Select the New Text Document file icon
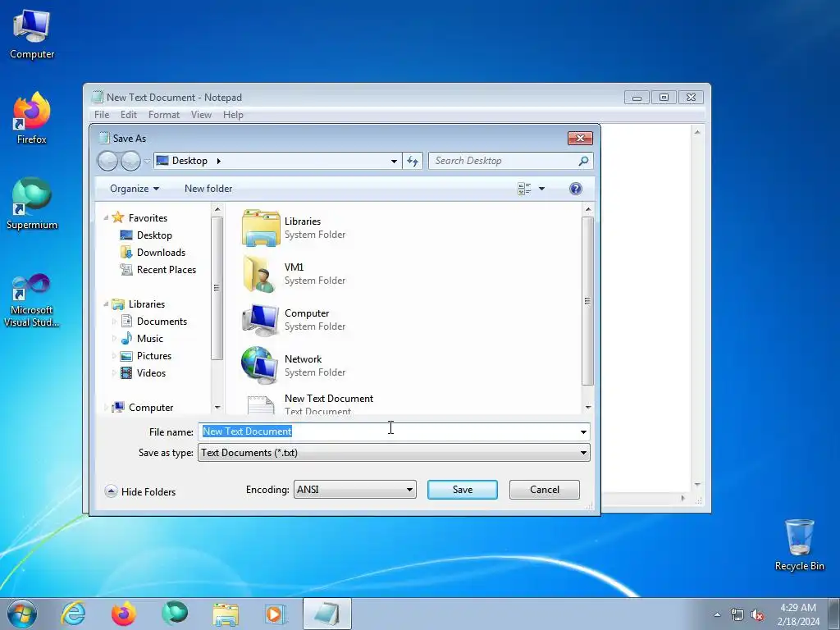The width and height of the screenshot is (840, 630). point(261,405)
